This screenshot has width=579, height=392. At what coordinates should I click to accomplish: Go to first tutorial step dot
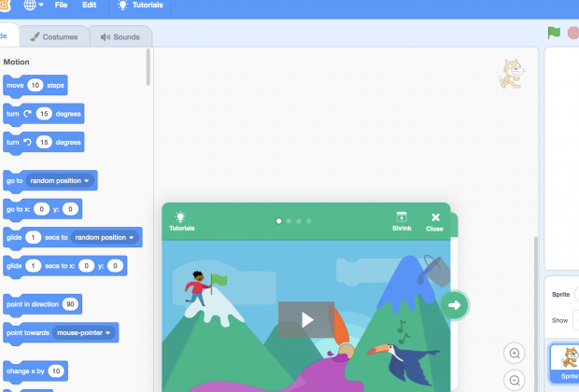(279, 221)
